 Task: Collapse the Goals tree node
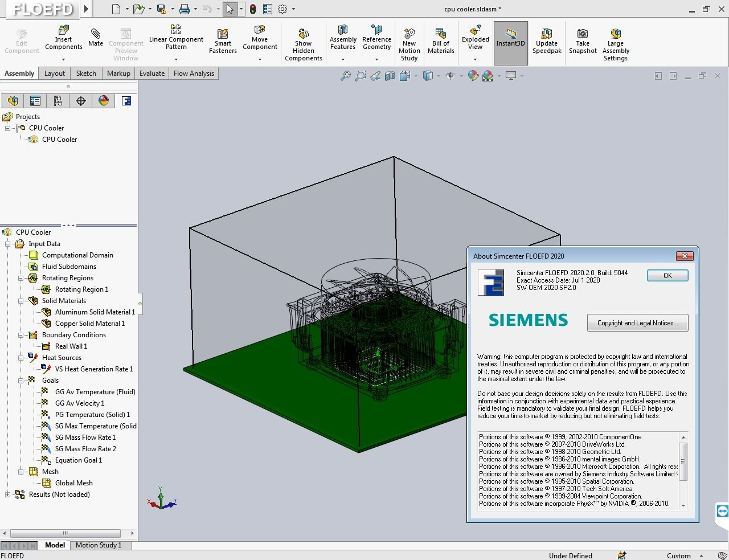pos(21,381)
